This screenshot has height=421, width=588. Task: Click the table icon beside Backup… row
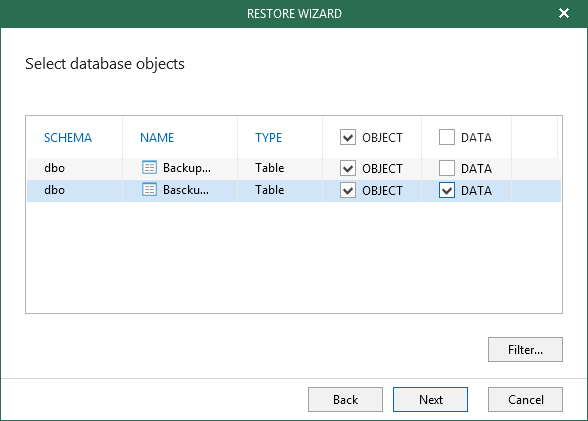point(149,168)
